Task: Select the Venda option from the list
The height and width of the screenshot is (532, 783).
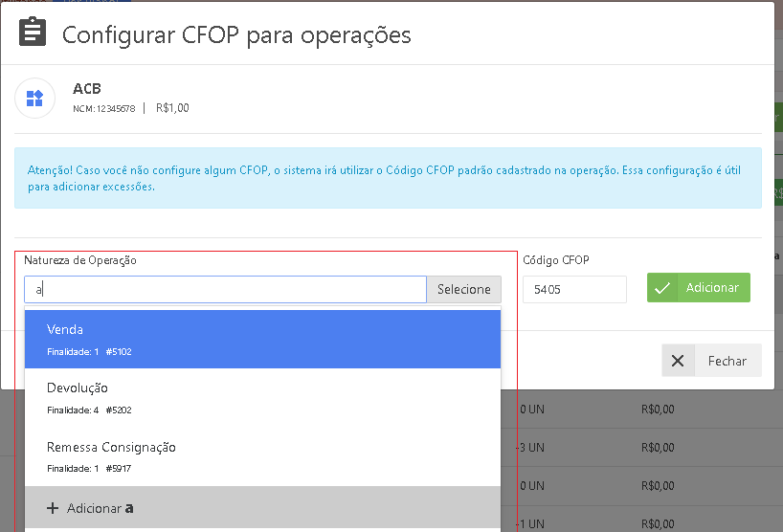Action: pos(262,339)
